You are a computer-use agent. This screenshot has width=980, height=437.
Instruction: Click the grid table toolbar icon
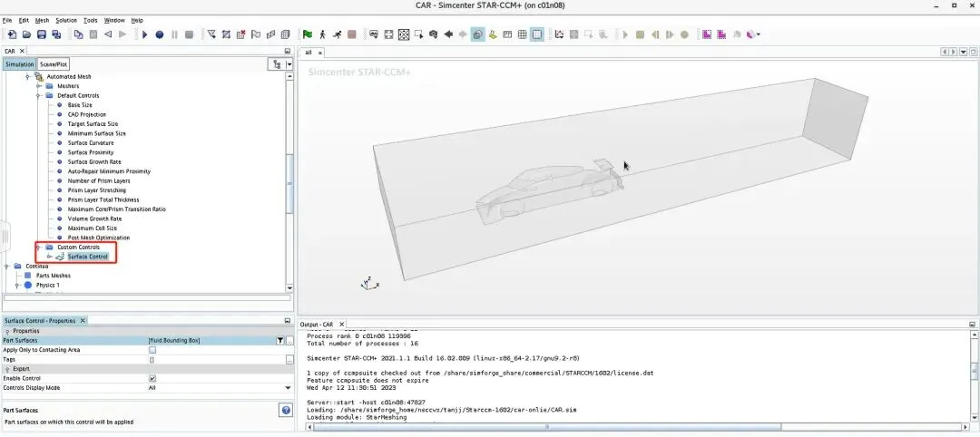[522, 35]
